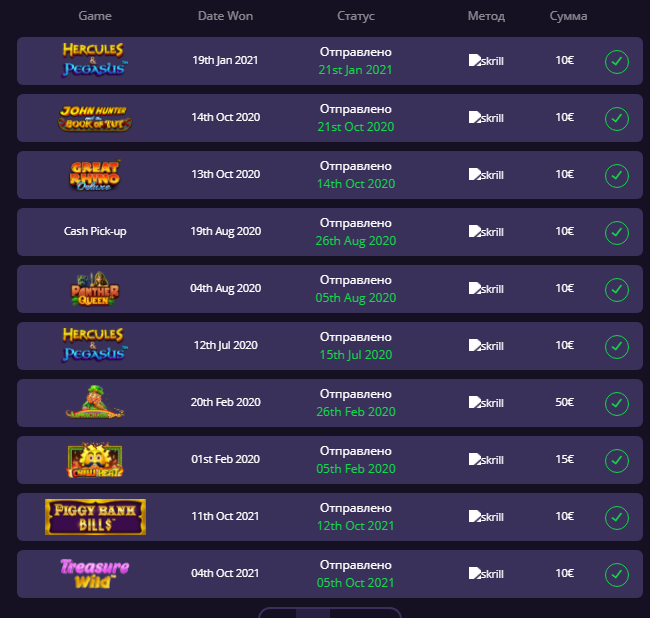Image resolution: width=650 pixels, height=618 pixels.
Task: Select the Chilli Heat game logo
Action: tap(95, 460)
